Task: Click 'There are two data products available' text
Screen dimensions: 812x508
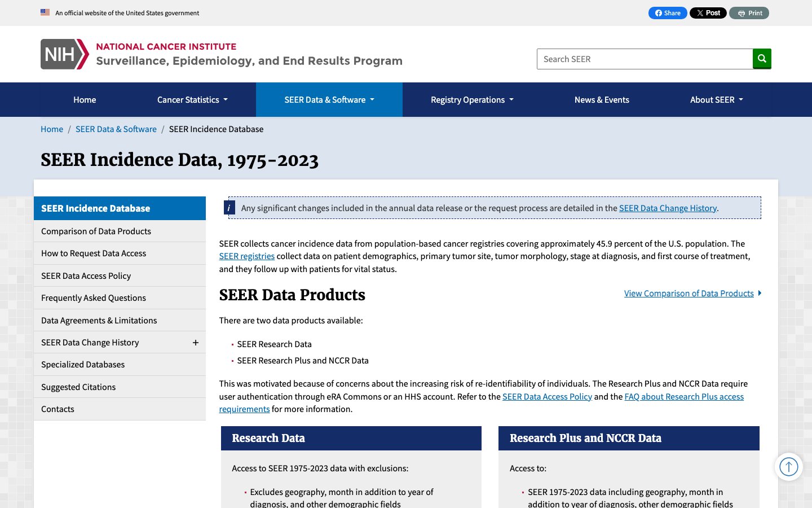Action: pyautogui.click(x=291, y=321)
